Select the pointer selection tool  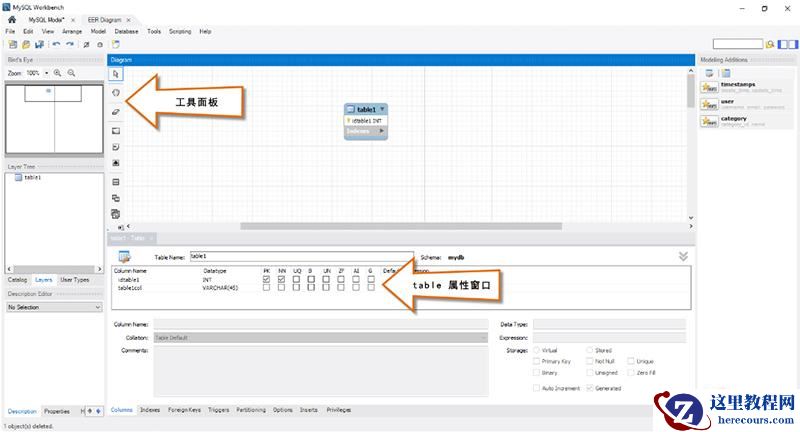116,74
